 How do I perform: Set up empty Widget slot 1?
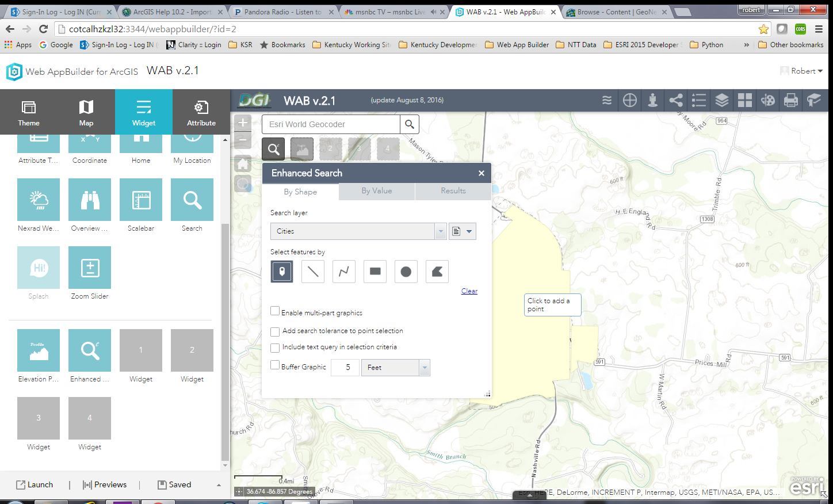(141, 350)
